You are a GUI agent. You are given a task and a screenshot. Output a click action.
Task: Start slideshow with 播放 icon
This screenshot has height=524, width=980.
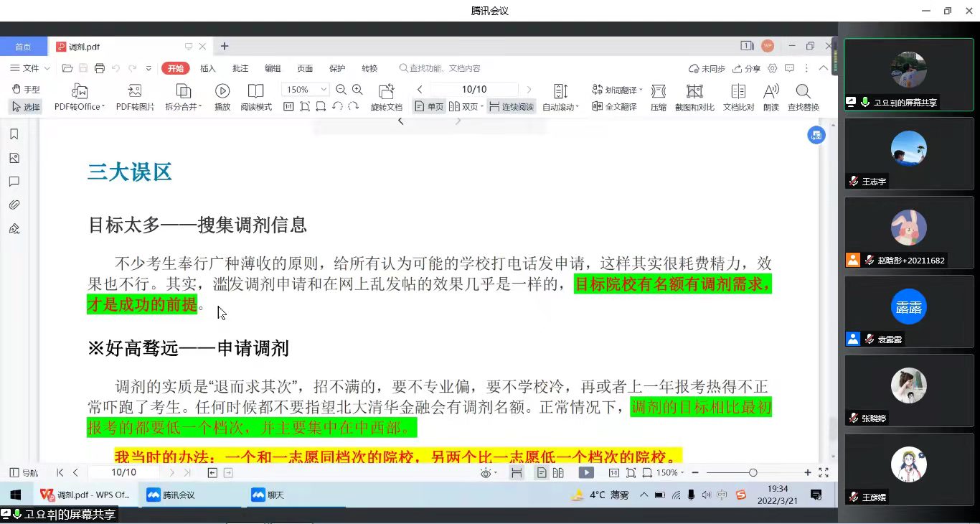[x=222, y=91]
